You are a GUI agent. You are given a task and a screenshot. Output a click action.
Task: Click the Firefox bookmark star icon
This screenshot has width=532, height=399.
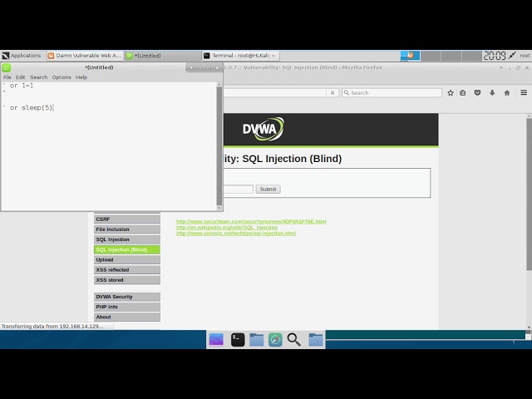tap(451, 93)
